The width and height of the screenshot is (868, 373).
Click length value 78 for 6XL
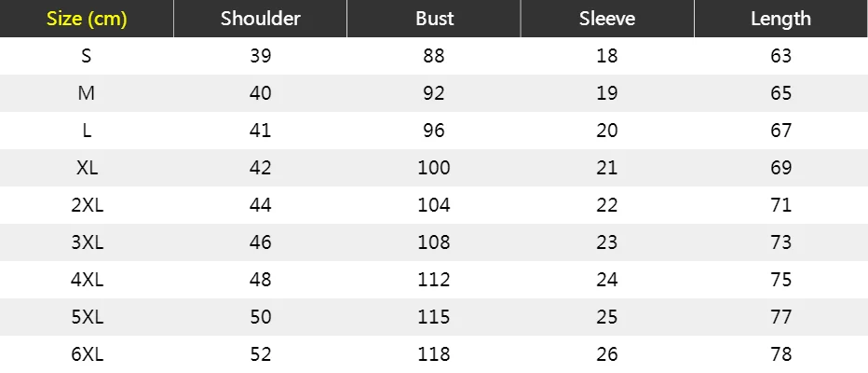pyautogui.click(x=780, y=354)
